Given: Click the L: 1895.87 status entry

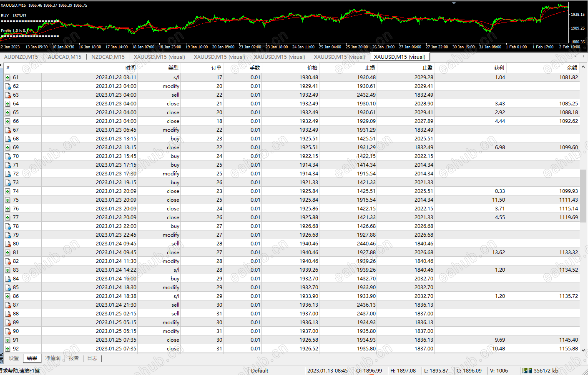Looking at the screenshot, I should (x=436, y=371).
